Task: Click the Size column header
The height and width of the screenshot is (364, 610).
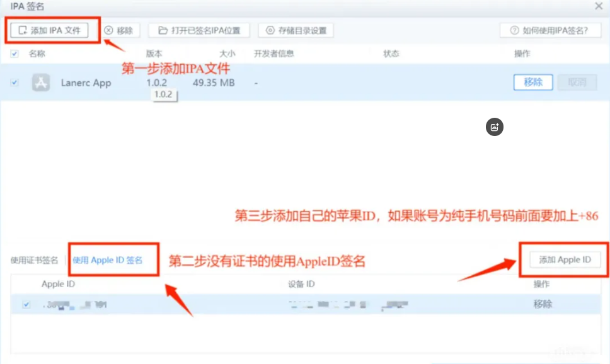Action: pos(227,54)
